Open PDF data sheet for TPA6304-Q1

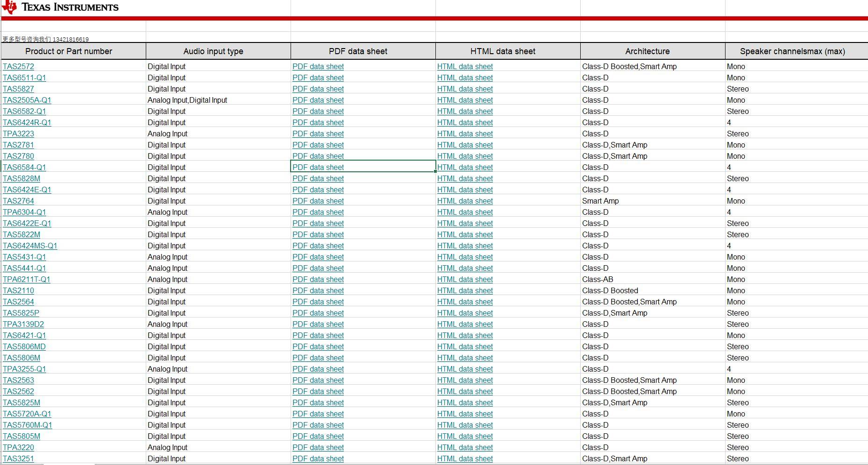coord(318,212)
